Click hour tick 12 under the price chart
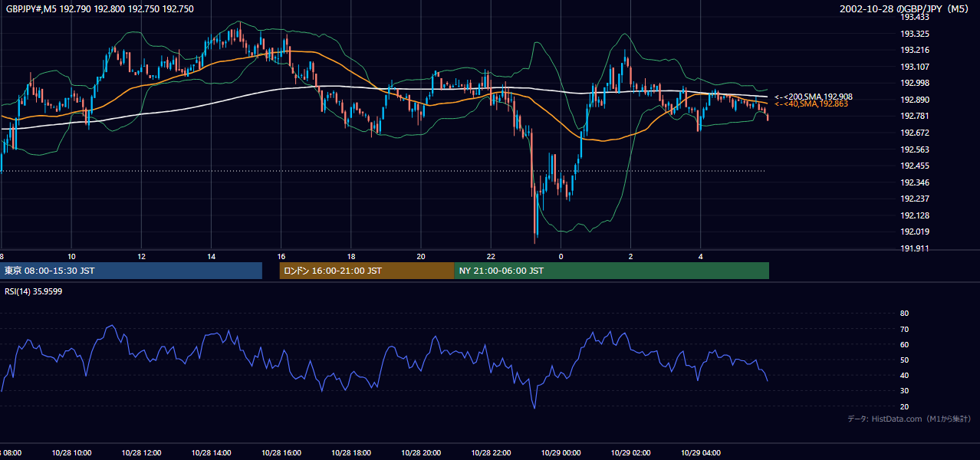980x460 pixels. coord(141,256)
